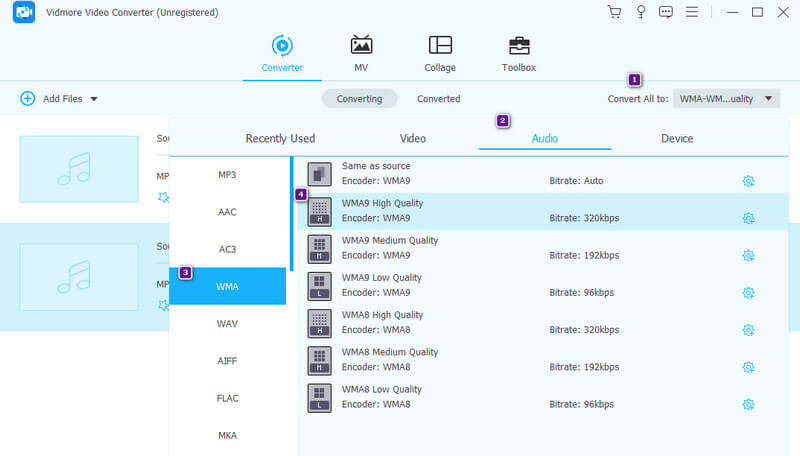This screenshot has height=456, width=800.
Task: Select the WMA9 Medium Quality preset
Action: (x=390, y=247)
